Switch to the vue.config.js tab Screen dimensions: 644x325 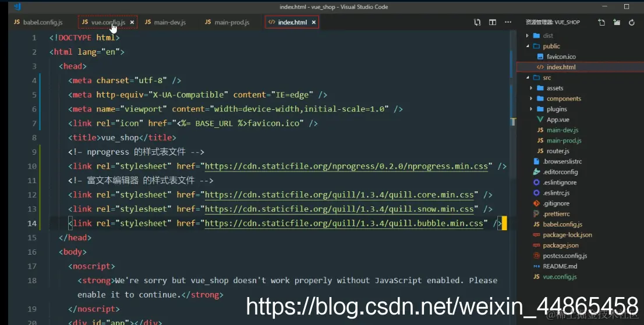(x=104, y=22)
